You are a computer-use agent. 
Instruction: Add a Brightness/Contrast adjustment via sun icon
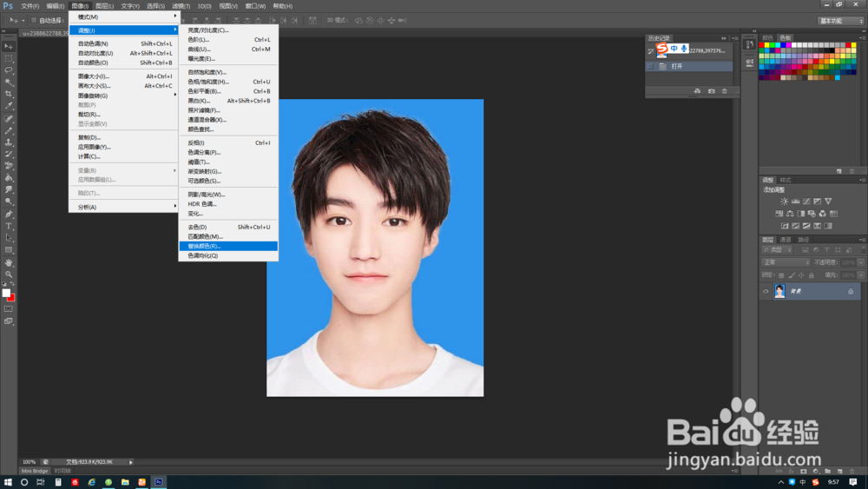[784, 201]
